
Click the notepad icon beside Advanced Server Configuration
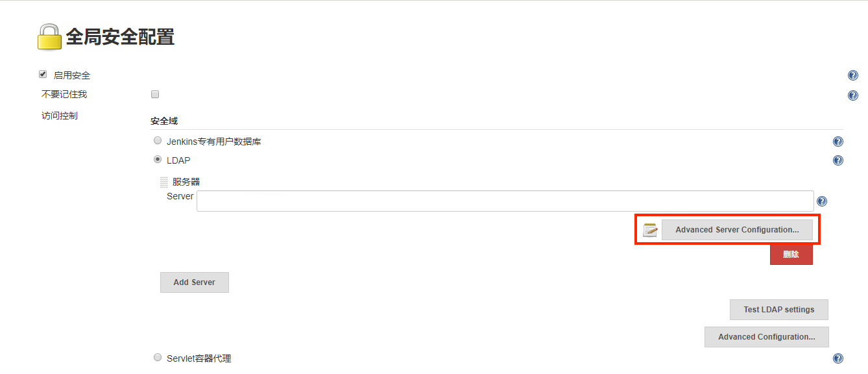650,230
